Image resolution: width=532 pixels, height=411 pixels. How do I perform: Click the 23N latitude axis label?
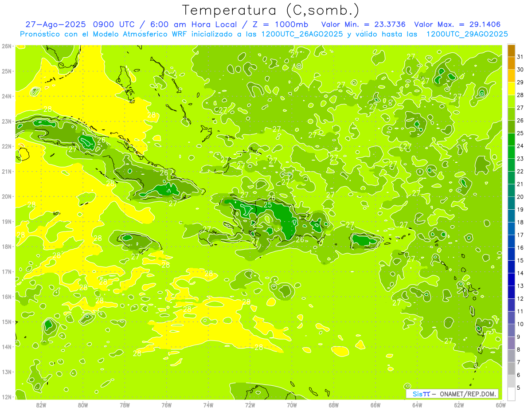coord(7,121)
